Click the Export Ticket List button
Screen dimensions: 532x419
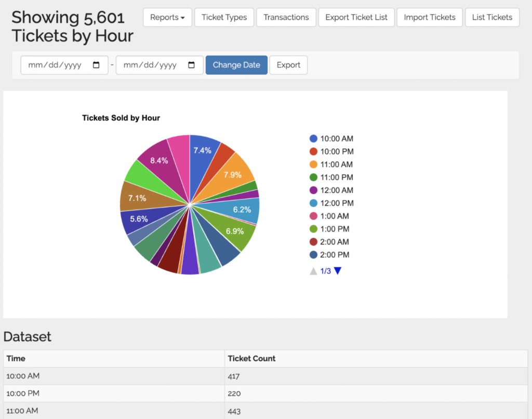(356, 18)
